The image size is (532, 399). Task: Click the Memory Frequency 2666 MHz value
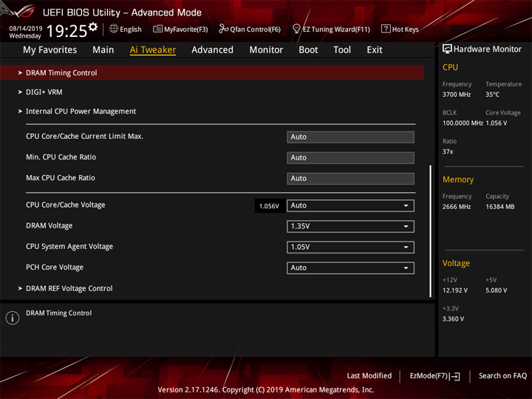pos(457,207)
